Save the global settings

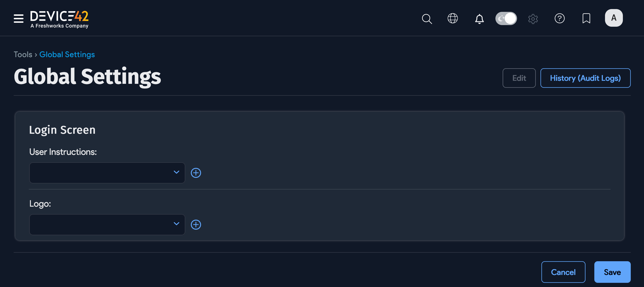point(612,272)
